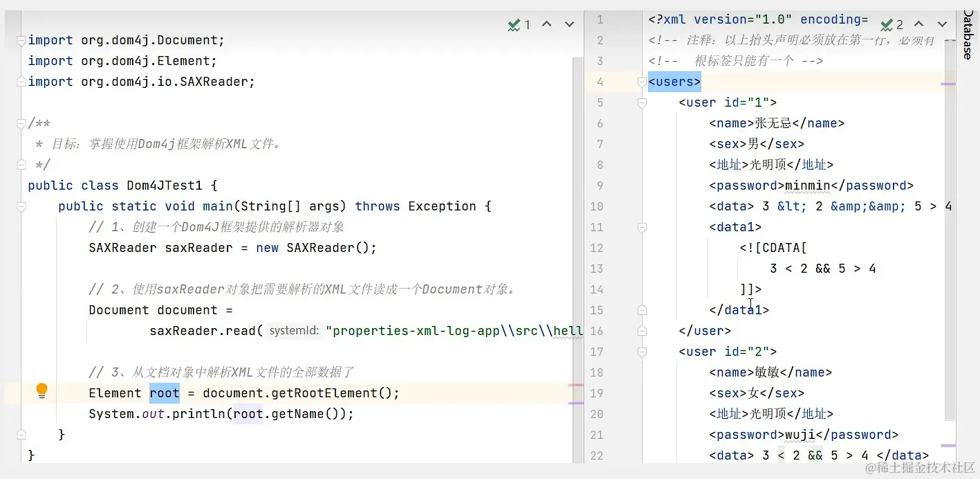Click the systemId parameter hint

pos(295,331)
